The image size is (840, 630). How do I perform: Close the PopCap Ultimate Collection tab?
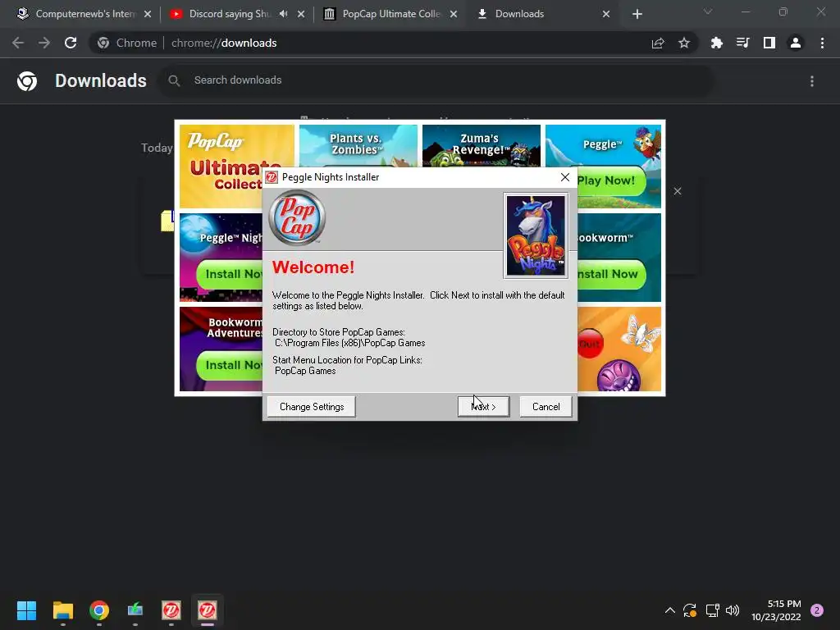pos(454,14)
